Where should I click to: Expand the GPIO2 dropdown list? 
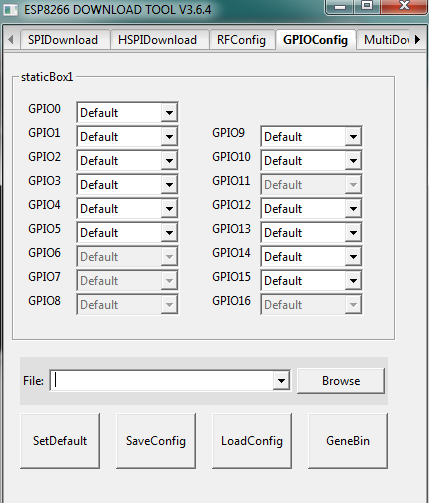click(x=169, y=161)
